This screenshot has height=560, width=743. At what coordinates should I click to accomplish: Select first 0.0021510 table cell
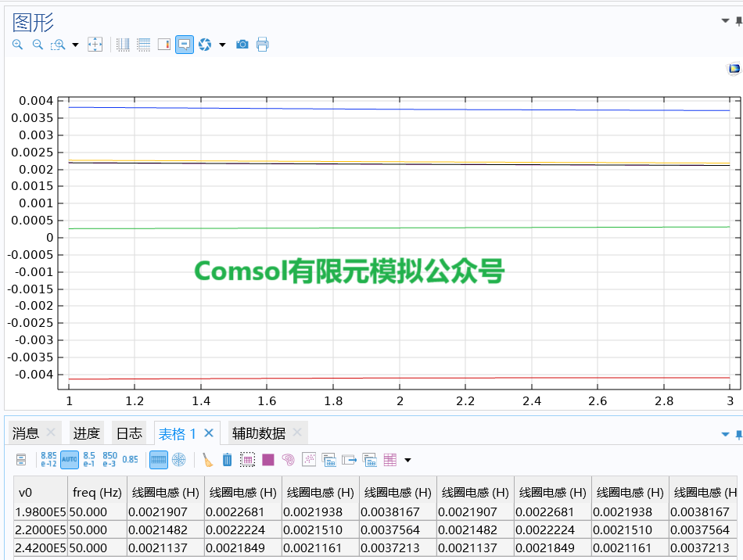[x=321, y=530]
